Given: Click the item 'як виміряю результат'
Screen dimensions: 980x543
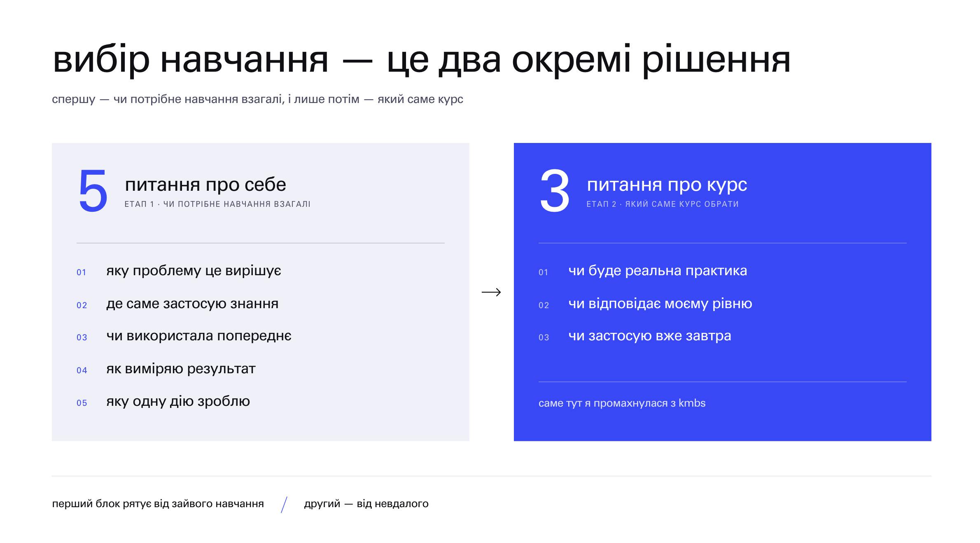Looking at the screenshot, I should tap(181, 369).
